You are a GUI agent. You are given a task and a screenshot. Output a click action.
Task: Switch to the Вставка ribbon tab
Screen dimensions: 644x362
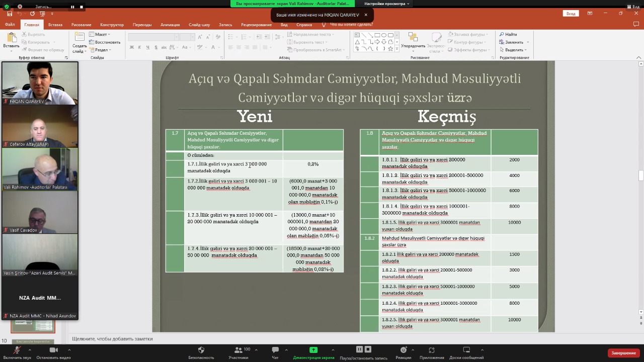click(55, 25)
